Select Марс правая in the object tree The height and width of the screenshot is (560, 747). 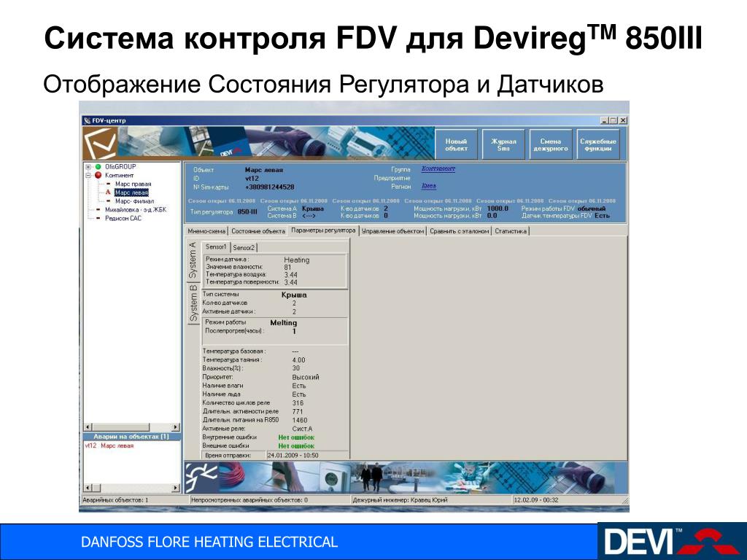pyautogui.click(x=133, y=184)
